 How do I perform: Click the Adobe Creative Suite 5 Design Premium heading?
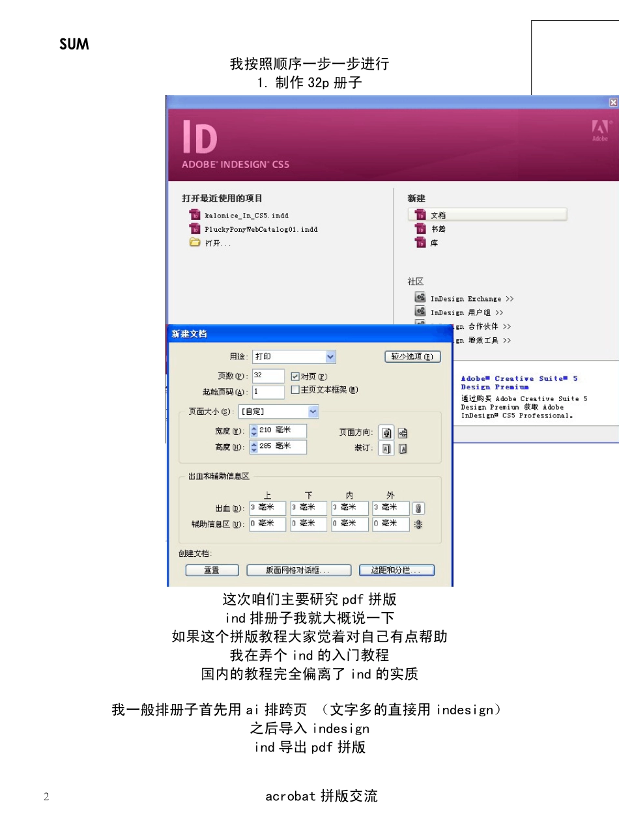[519, 383]
